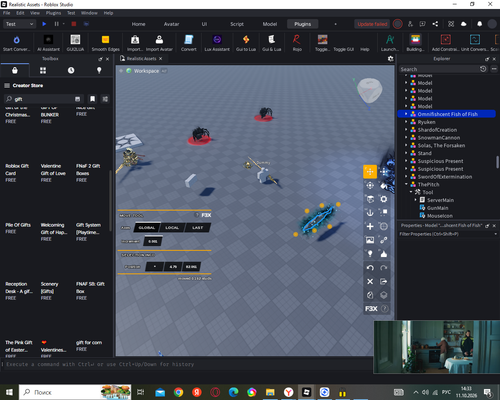Choose the Last axes option

197,228
